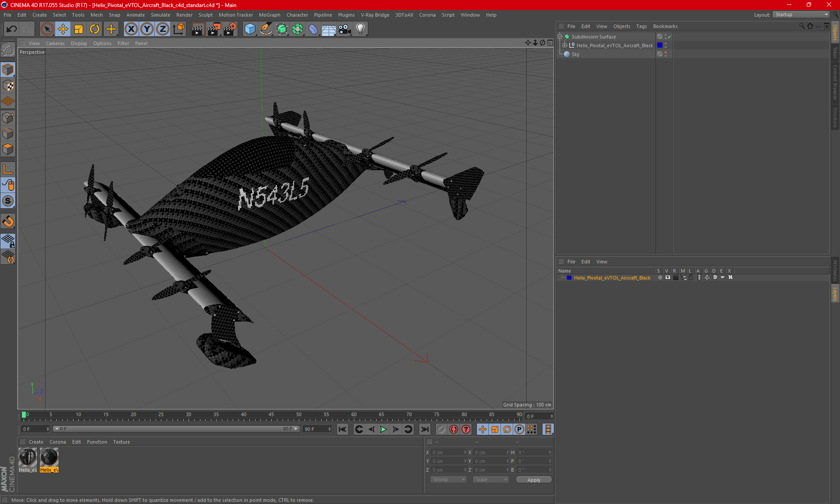The height and width of the screenshot is (504, 840).
Task: Enable Axis mode L-shaped icon
Action: coord(8,169)
